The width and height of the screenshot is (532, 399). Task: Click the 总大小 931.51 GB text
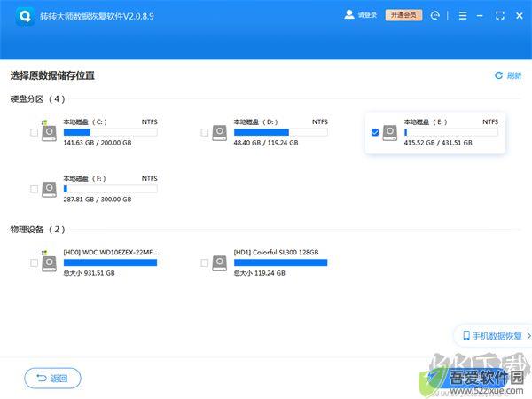(x=89, y=273)
